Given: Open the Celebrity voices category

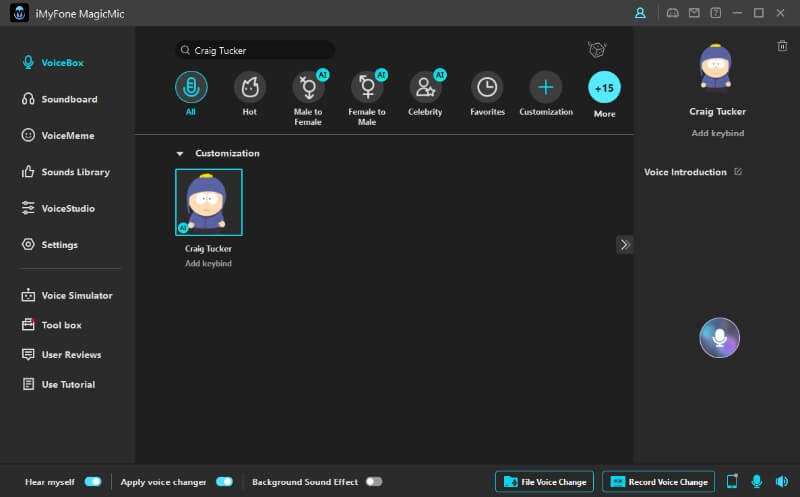Looking at the screenshot, I should [425, 87].
